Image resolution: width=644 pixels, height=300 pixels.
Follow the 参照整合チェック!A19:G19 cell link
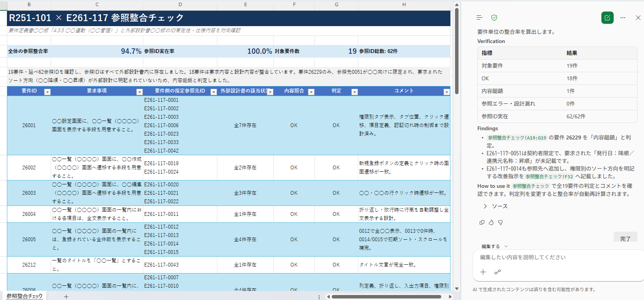517,138
